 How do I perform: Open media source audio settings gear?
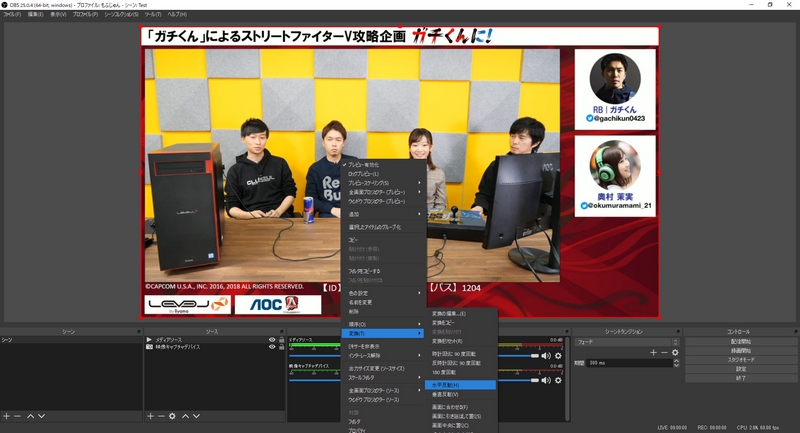coord(558,355)
